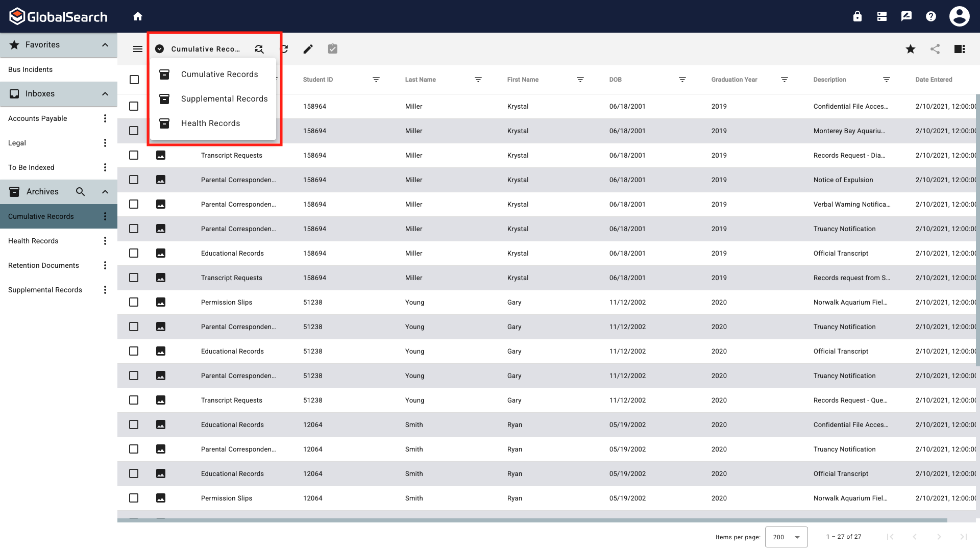Open the Cumulative Records archive
This screenshot has width=980, height=551.
point(219,74)
